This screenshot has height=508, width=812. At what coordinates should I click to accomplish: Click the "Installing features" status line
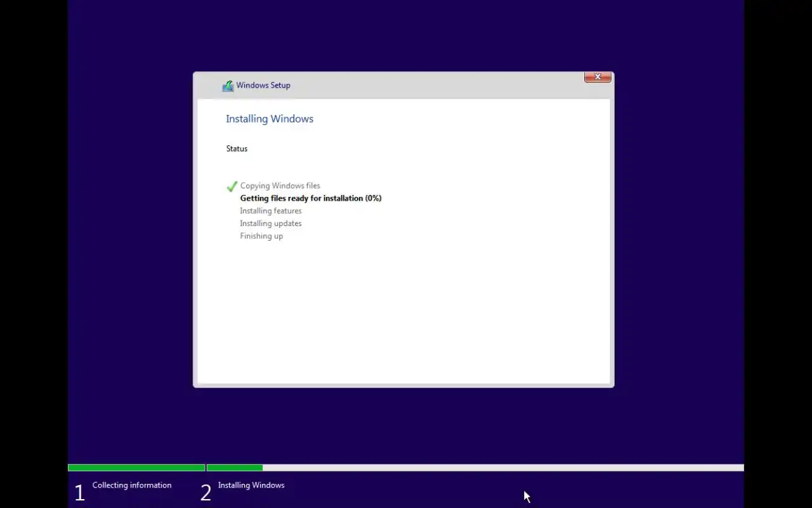click(x=271, y=211)
